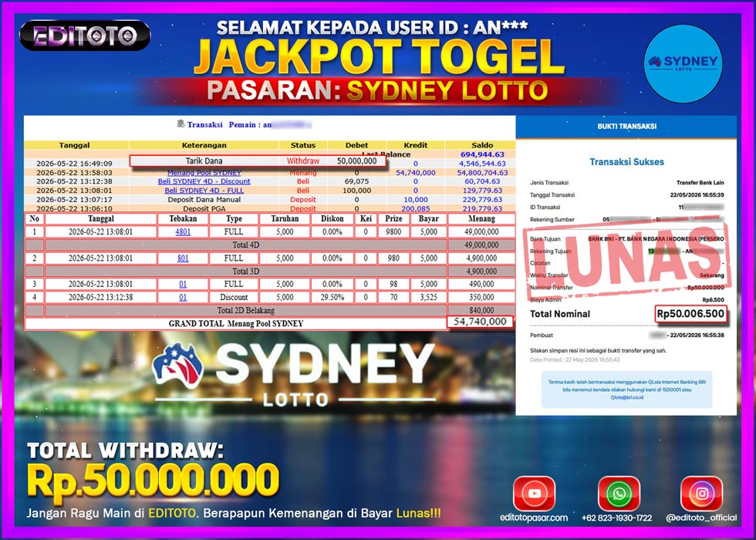Click the grand total 54,740,000 value

(x=480, y=322)
